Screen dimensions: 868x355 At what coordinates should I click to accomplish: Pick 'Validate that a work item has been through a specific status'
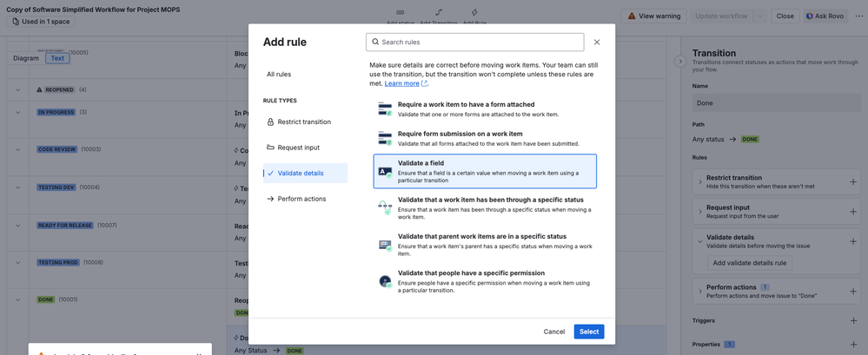pyautogui.click(x=485, y=208)
